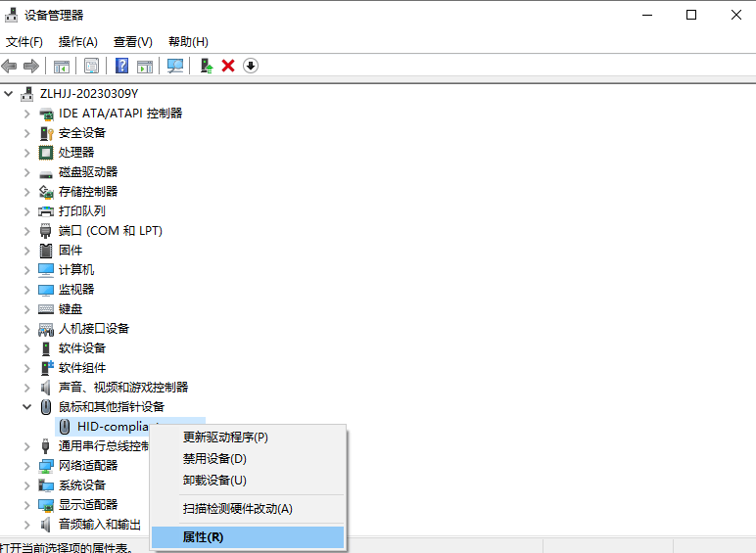Select the 安全设备 category icon

point(46,133)
